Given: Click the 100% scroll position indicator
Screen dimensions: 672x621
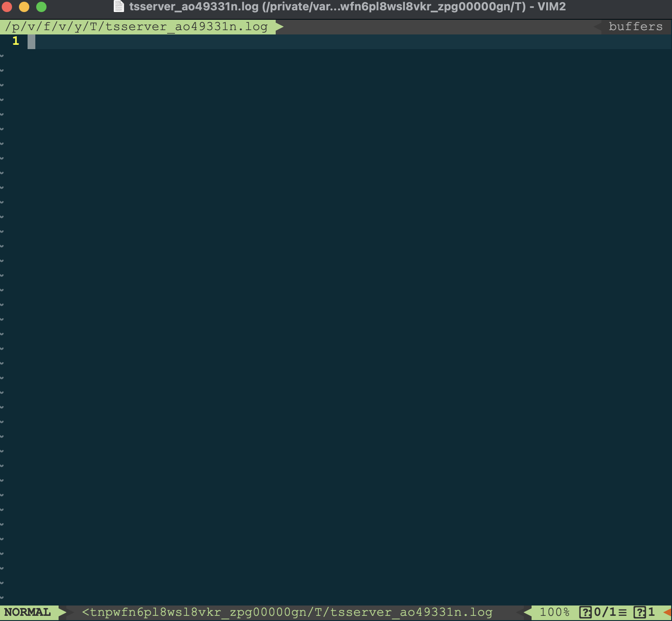Looking at the screenshot, I should click(x=556, y=612).
